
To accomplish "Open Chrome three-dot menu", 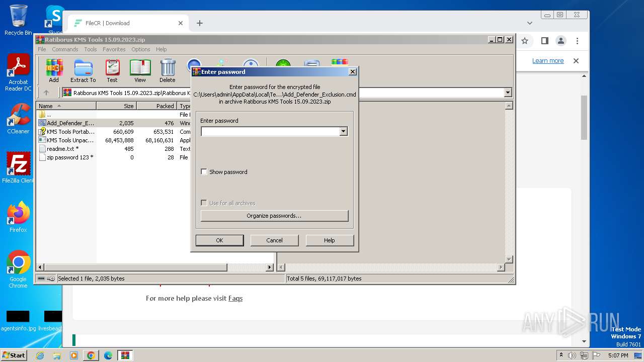I will (577, 41).
